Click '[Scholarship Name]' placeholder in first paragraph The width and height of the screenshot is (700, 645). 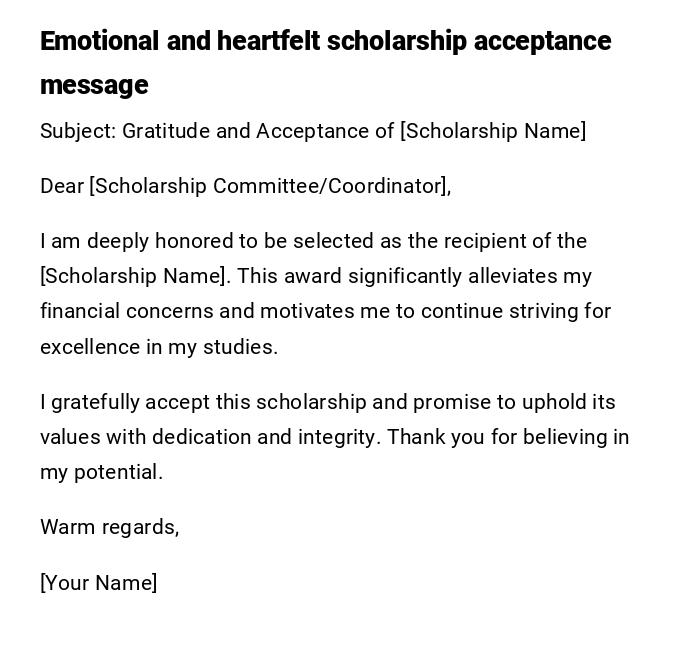tap(134, 276)
